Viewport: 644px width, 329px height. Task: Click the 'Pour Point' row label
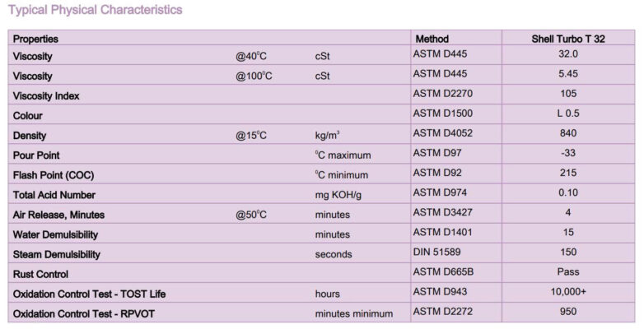pyautogui.click(x=36, y=155)
